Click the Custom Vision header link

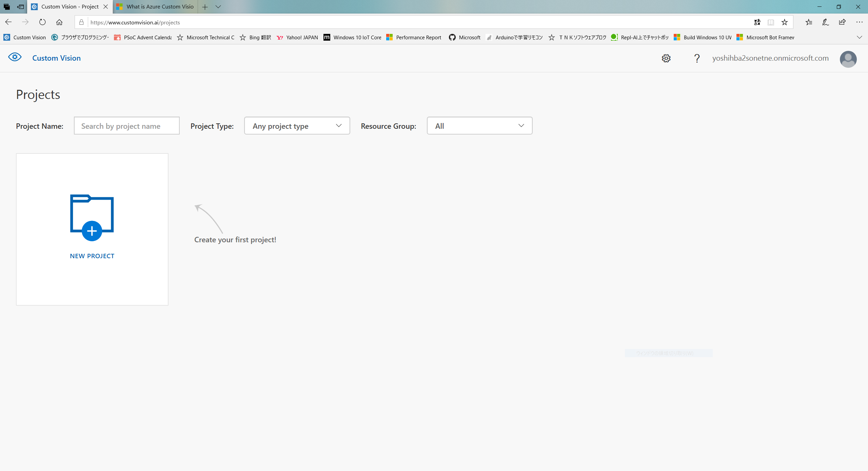click(56, 58)
